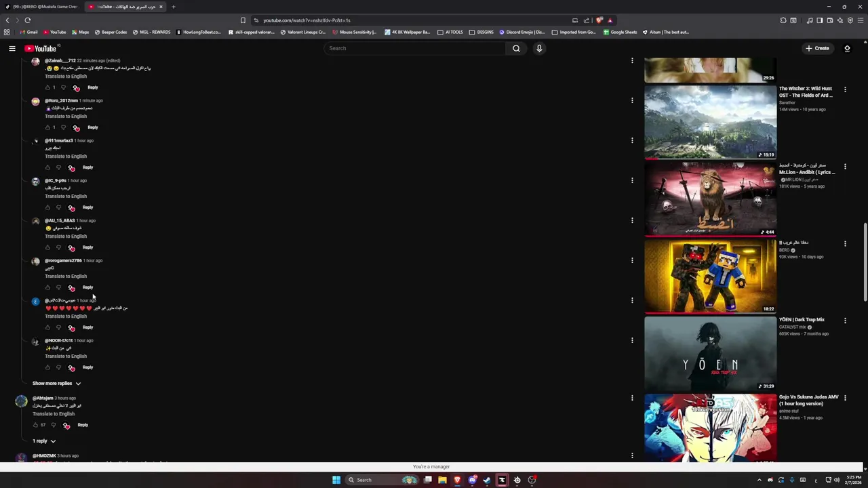This screenshot has height=488, width=868.
Task: Open Discord from the taskbar
Action: pos(473,480)
